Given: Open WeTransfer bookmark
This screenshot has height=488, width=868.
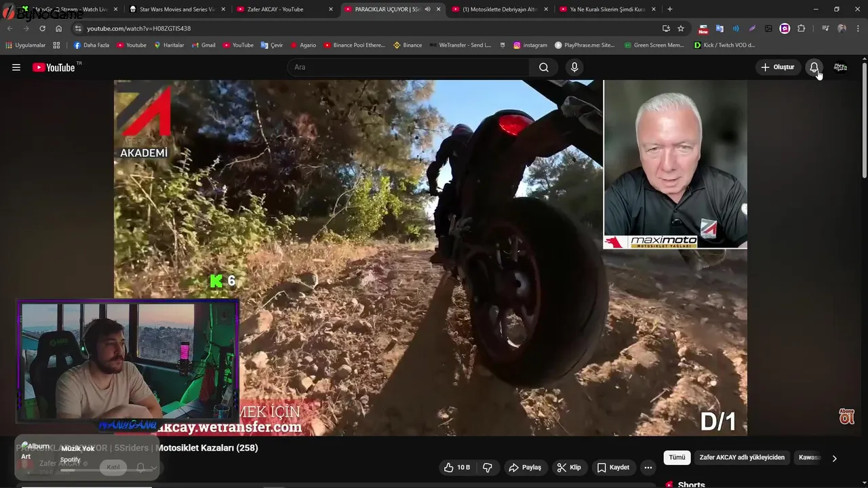Looking at the screenshot, I should [460, 45].
